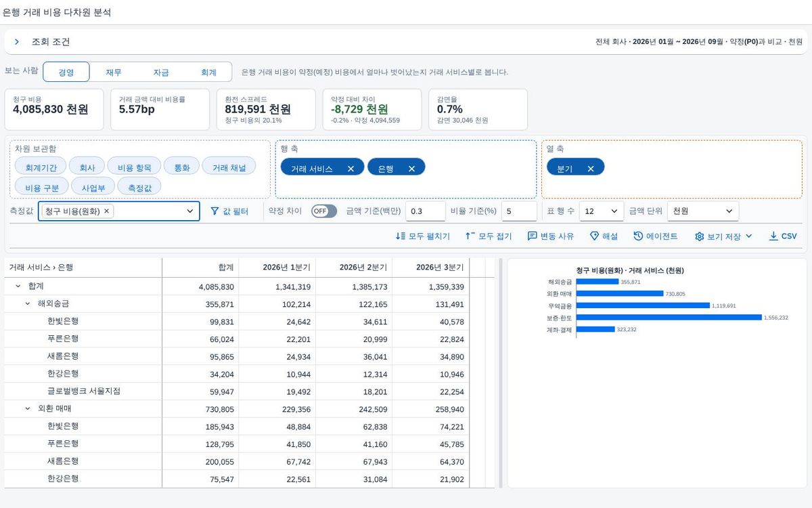Collapse the 해외송금 tree row

coord(28,304)
